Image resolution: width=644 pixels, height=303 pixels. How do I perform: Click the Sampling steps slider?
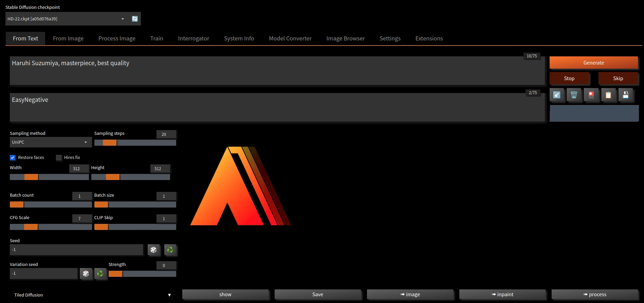point(135,143)
